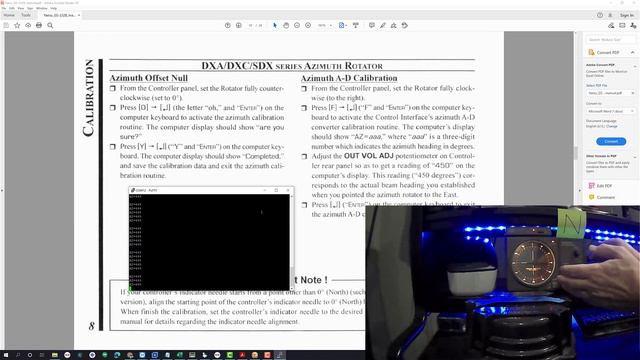Click the OUT VOL ADJ bold text

(369, 156)
